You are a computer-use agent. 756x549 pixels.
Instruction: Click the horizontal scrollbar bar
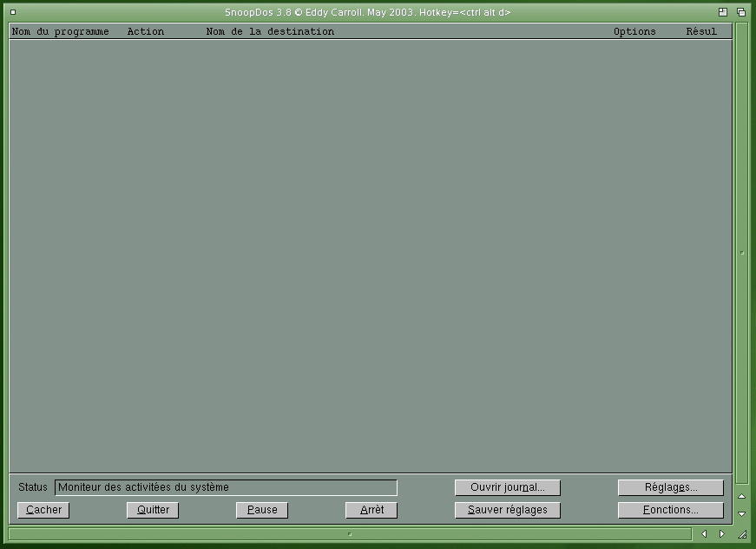pyautogui.click(x=350, y=534)
